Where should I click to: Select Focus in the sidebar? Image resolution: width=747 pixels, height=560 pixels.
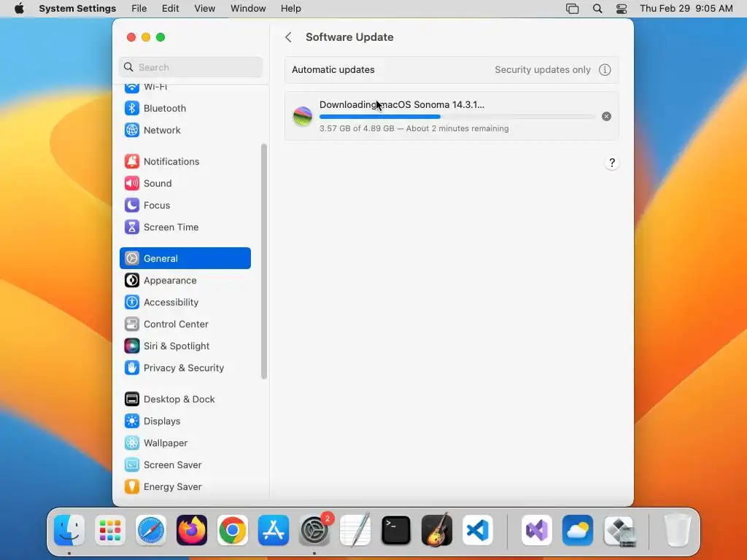pyautogui.click(x=185, y=205)
